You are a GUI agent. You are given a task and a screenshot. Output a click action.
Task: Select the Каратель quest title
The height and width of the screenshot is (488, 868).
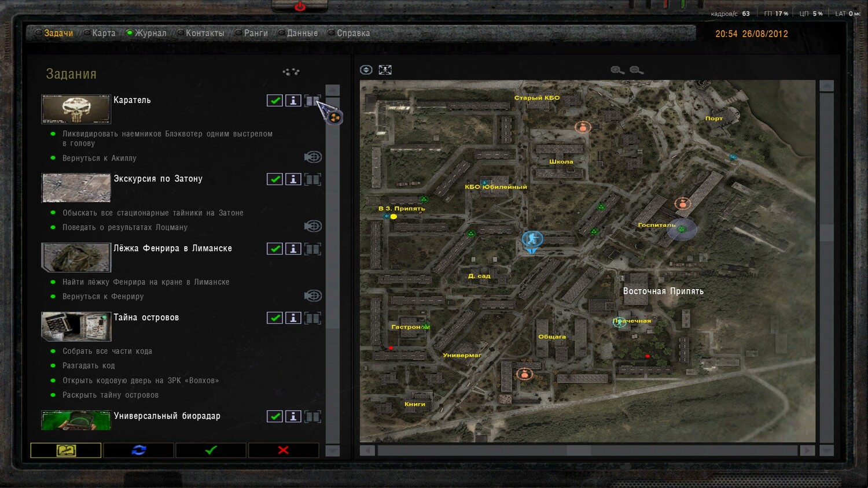click(x=132, y=100)
